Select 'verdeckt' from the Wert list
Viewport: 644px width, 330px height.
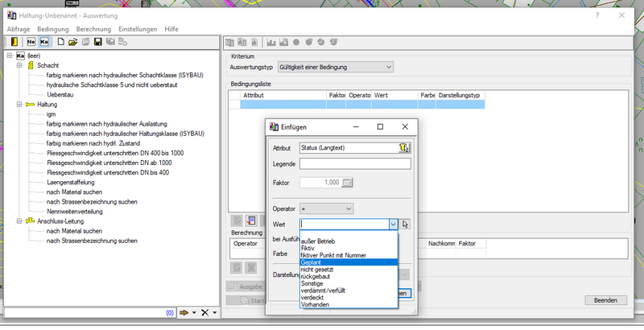click(x=349, y=297)
